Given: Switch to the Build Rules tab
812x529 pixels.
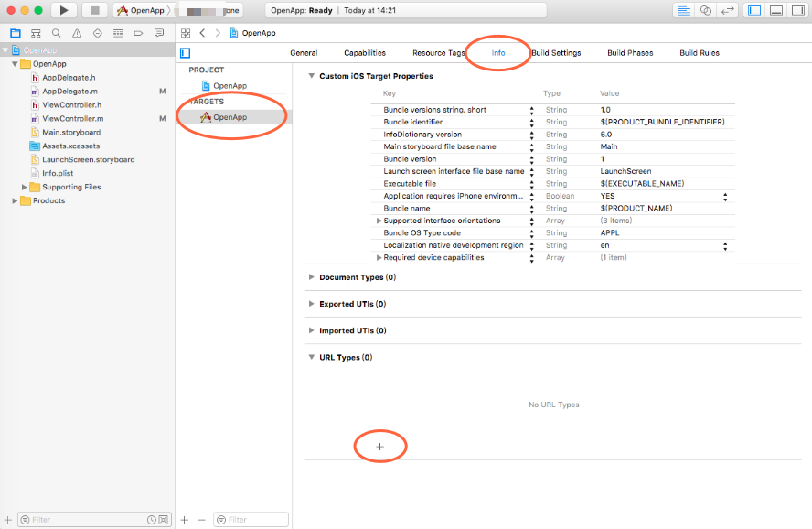Looking at the screenshot, I should coord(700,53).
